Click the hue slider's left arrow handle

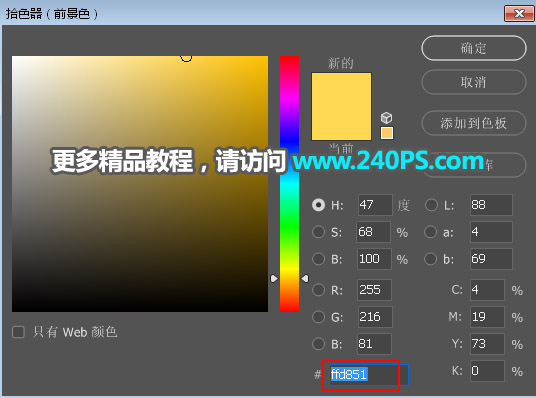[274, 279]
